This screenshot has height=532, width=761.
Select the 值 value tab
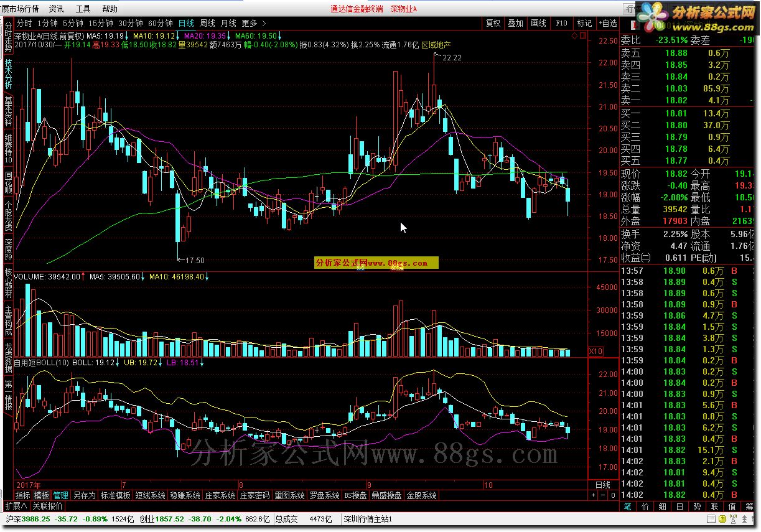pyautogui.click(x=732, y=506)
